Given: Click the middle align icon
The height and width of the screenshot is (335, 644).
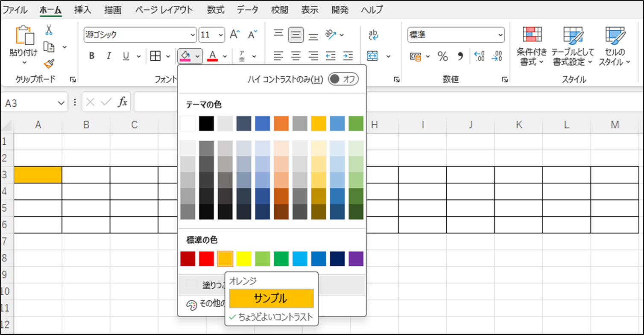Looking at the screenshot, I should [x=296, y=35].
